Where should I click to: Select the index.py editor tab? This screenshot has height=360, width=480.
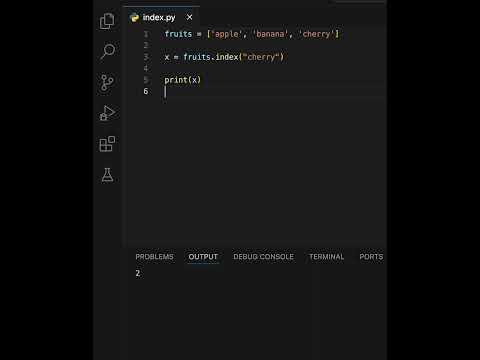click(x=162, y=17)
